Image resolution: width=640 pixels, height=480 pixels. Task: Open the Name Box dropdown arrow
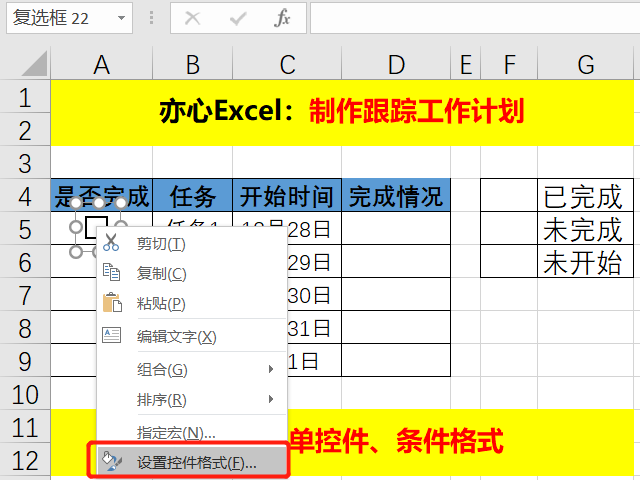pos(121,18)
